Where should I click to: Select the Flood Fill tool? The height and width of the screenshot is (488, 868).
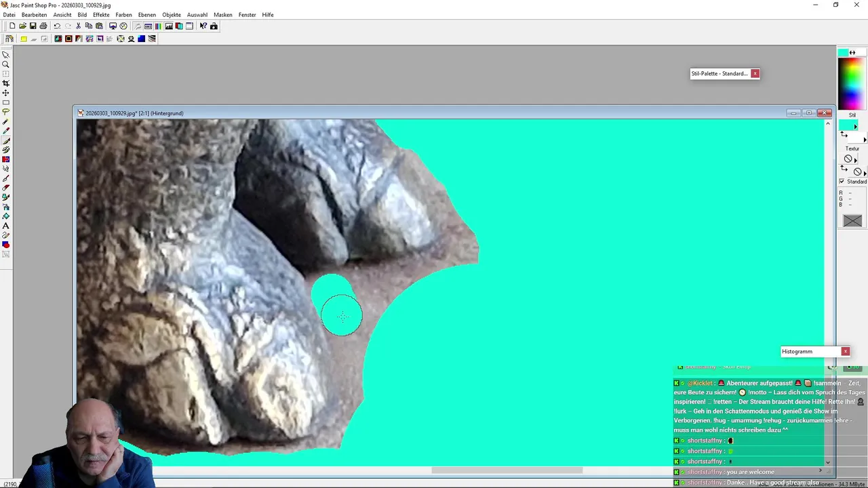[x=6, y=216]
